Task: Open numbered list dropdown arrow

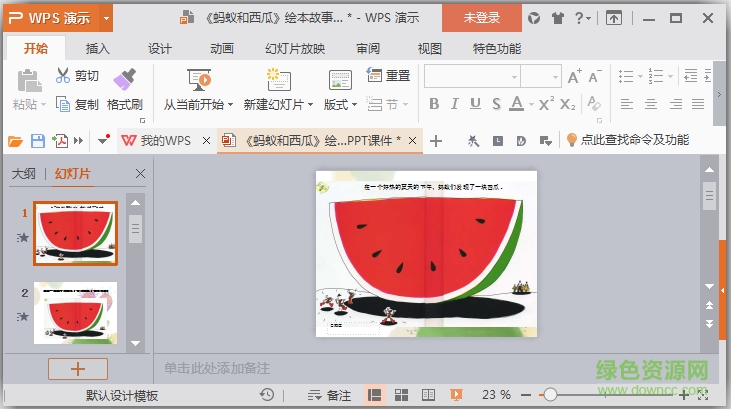Action: click(x=670, y=76)
